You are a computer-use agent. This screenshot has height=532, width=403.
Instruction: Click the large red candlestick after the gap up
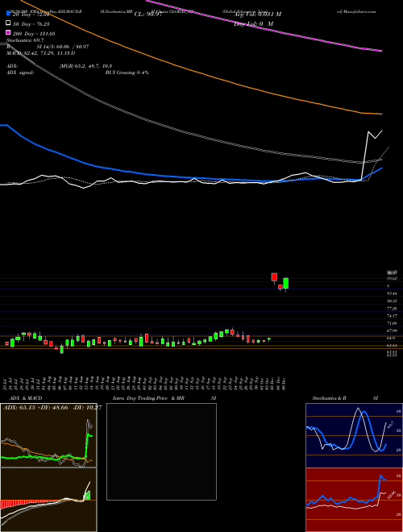274,277
